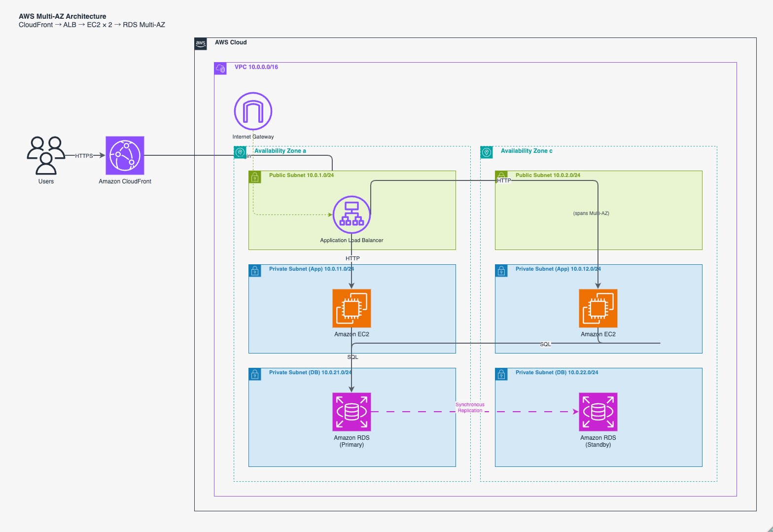This screenshot has width=773, height=532.
Task: Select the (spans Multi-AZ) annotation text
Action: pyautogui.click(x=591, y=213)
